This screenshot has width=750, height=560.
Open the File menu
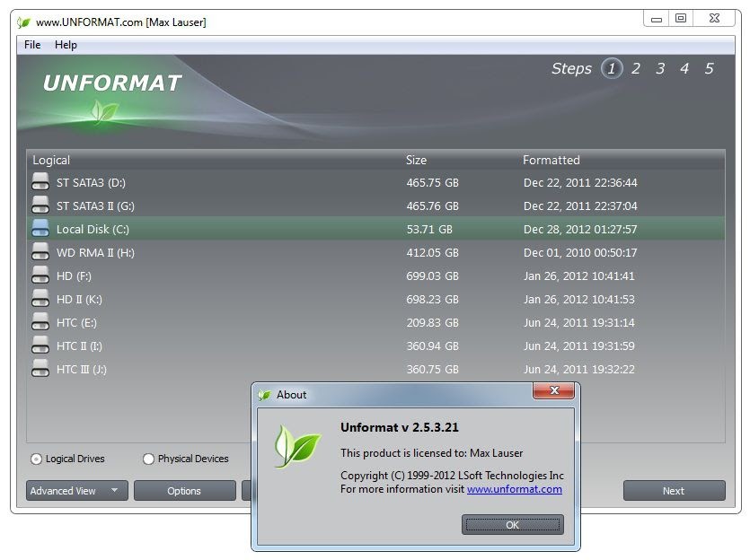(x=32, y=45)
